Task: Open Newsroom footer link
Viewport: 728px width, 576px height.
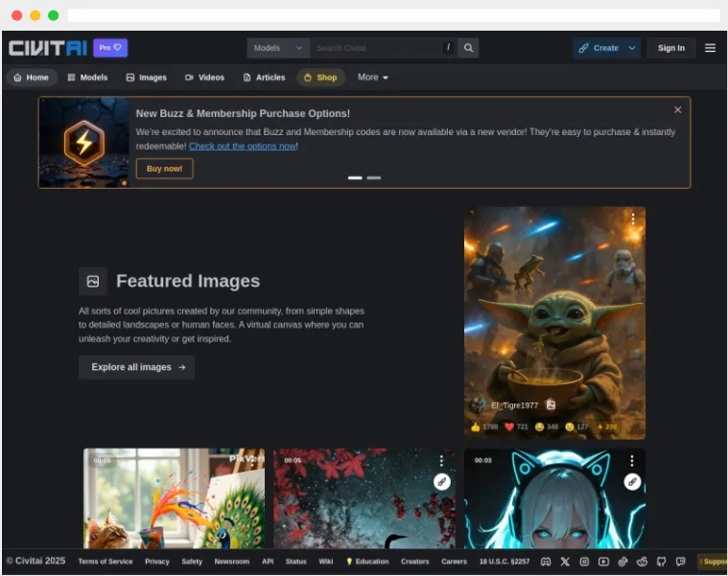Action: 232,562
